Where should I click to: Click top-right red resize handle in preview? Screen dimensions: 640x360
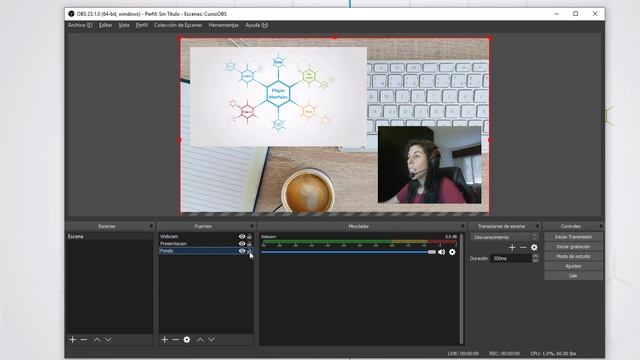point(489,38)
